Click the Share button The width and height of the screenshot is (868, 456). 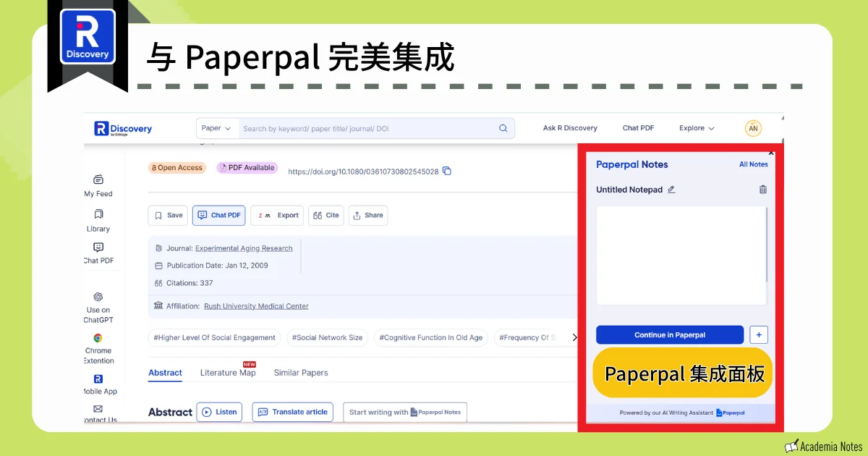[x=368, y=215]
